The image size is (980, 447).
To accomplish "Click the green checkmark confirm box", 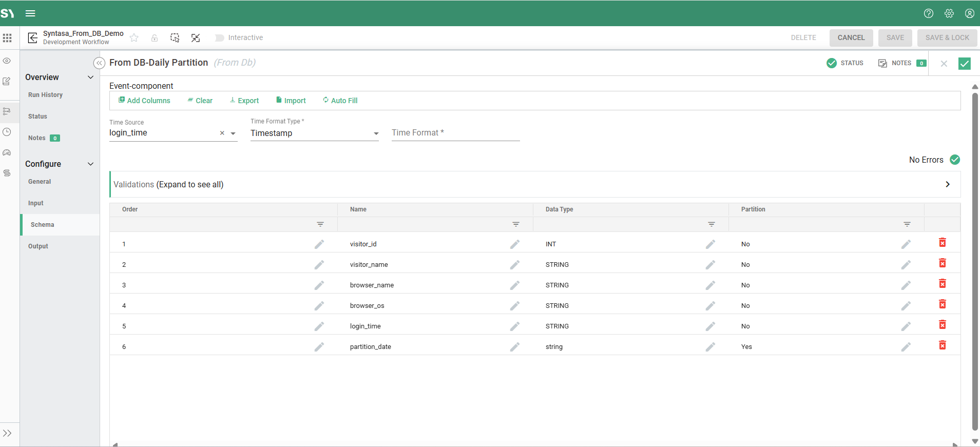I will (x=964, y=64).
